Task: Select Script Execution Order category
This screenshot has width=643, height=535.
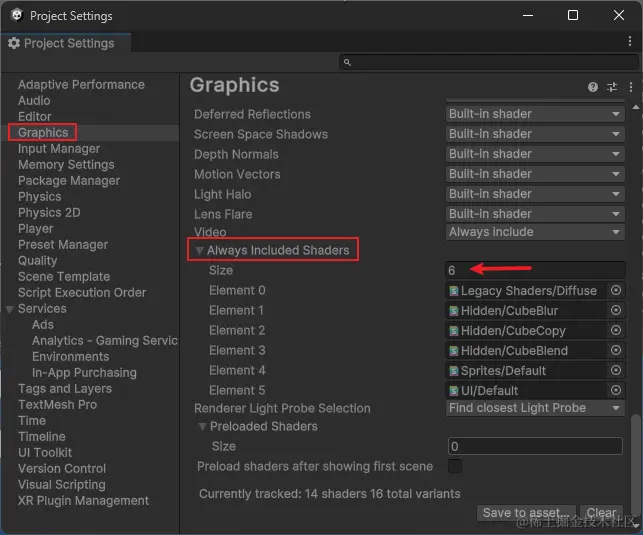Action: click(x=82, y=293)
